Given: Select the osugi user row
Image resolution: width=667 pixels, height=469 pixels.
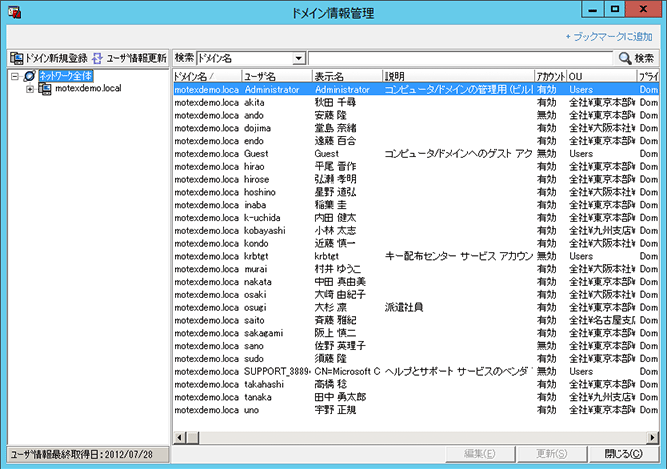Looking at the screenshot, I should [x=416, y=307].
